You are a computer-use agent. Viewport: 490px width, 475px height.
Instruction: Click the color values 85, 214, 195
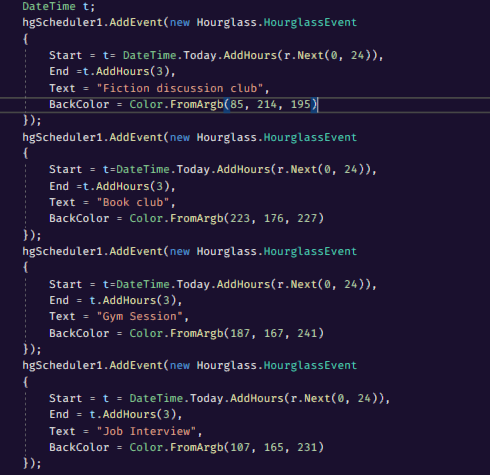pyautogui.click(x=270, y=104)
